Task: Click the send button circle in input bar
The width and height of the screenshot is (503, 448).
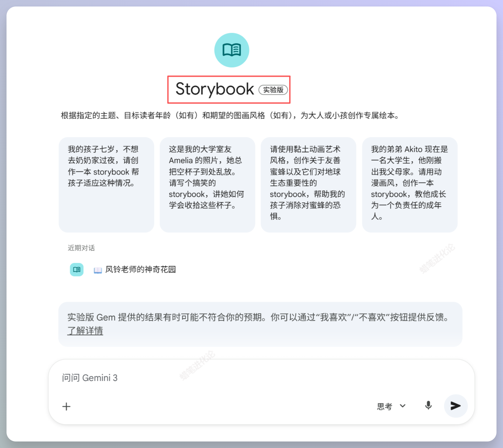Action: (455, 406)
